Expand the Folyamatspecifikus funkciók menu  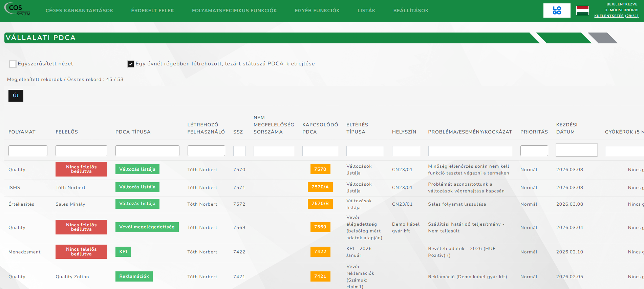tap(234, 11)
